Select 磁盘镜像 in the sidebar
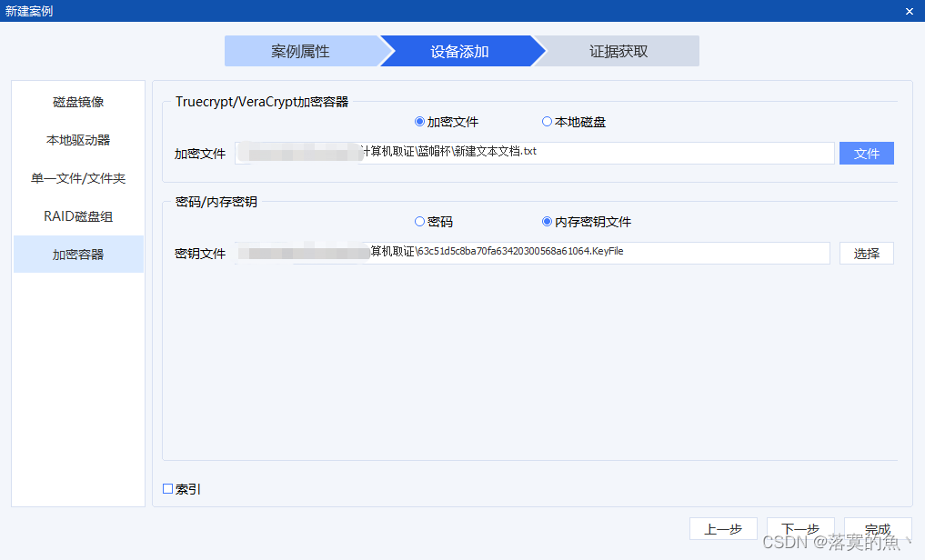Screen dimensions: 925x560 click(78, 101)
